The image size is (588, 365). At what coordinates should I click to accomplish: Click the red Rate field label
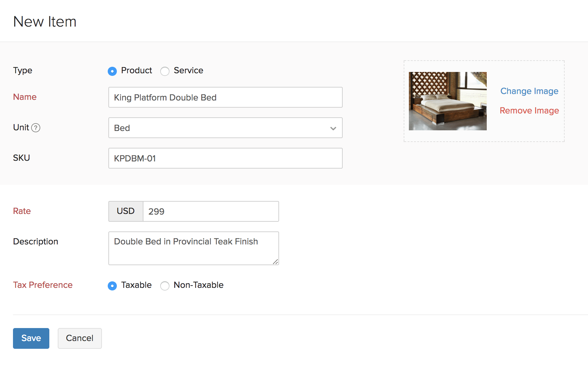(22, 211)
